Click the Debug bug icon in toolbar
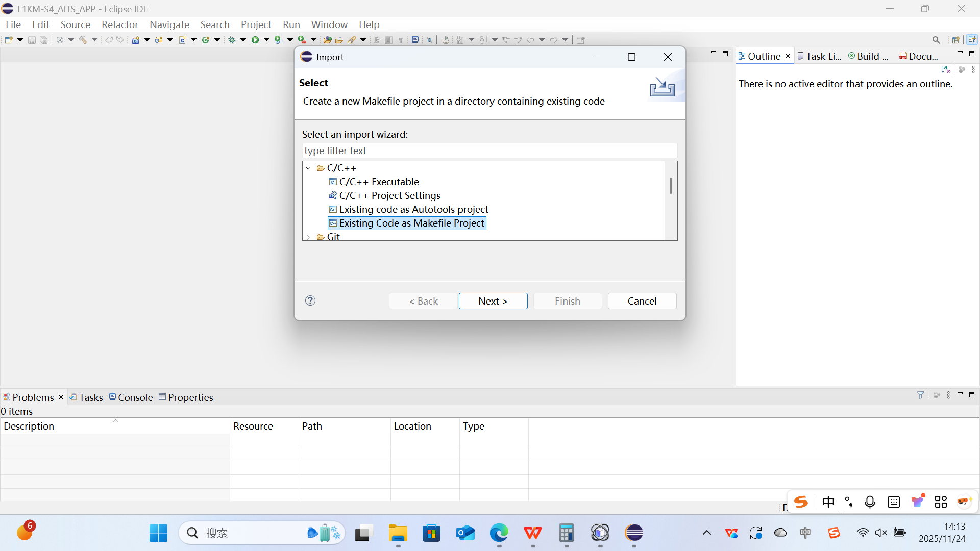 pos(232,40)
